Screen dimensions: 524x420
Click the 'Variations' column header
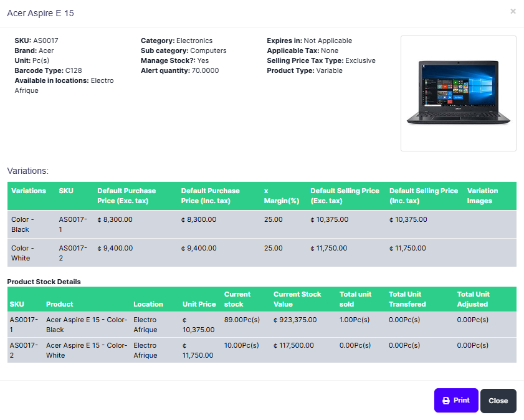29,191
